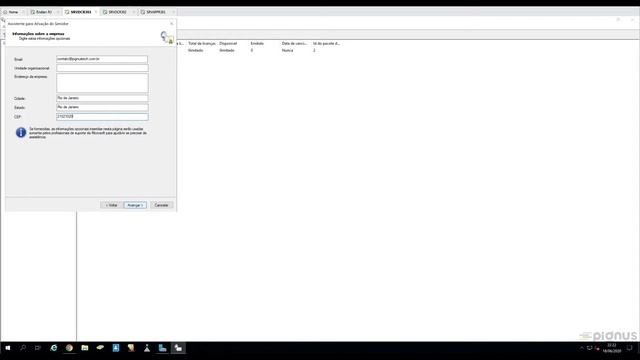
Task: Launch Internet Explorer from the taskbar
Action: pos(53,348)
